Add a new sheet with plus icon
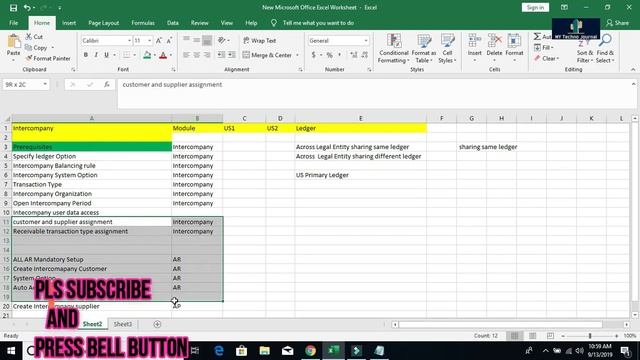This screenshot has width=640, height=360. coord(157,324)
